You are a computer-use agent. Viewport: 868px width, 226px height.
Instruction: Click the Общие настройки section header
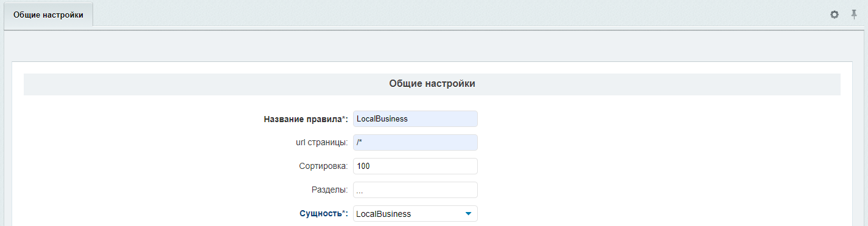coord(432,84)
